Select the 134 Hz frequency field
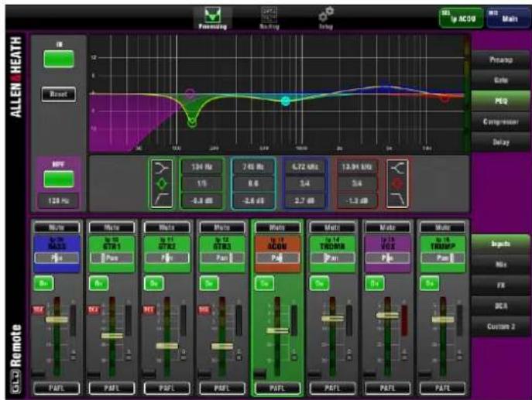This screenshot has width=532, height=400. (202, 167)
